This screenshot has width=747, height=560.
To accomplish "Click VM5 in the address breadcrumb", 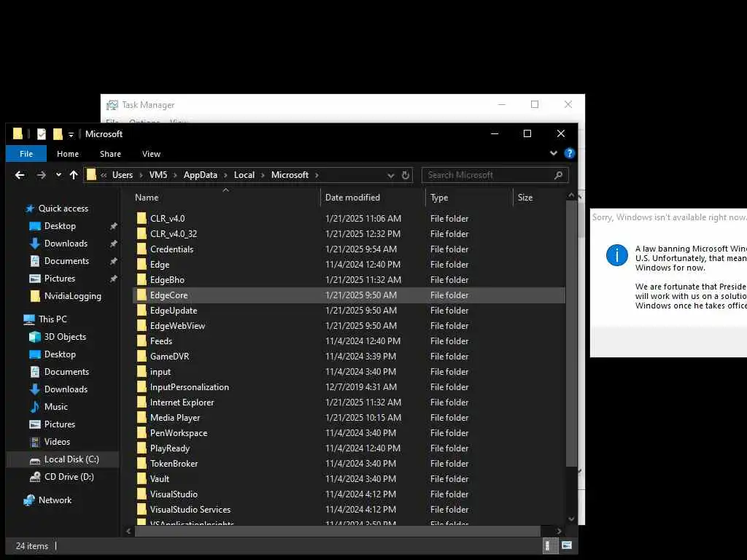I will coord(158,175).
